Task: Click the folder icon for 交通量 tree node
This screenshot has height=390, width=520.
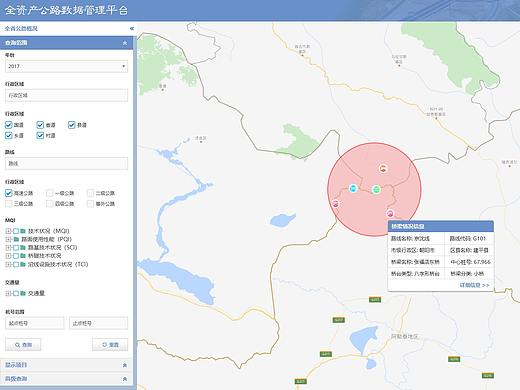Action: coord(23,293)
